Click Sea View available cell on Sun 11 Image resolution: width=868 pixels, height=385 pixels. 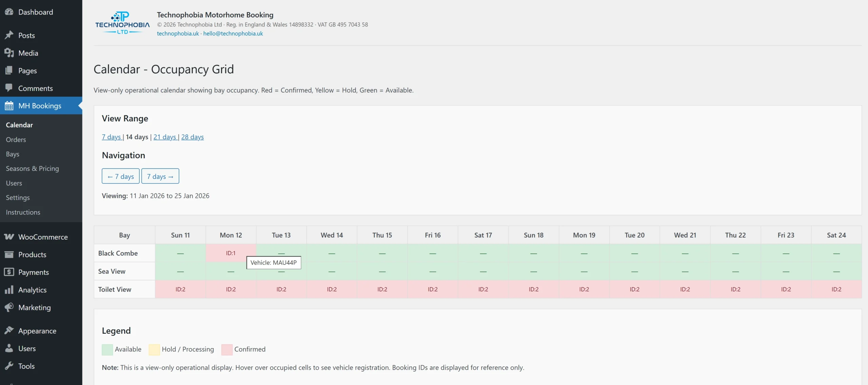[x=180, y=271]
